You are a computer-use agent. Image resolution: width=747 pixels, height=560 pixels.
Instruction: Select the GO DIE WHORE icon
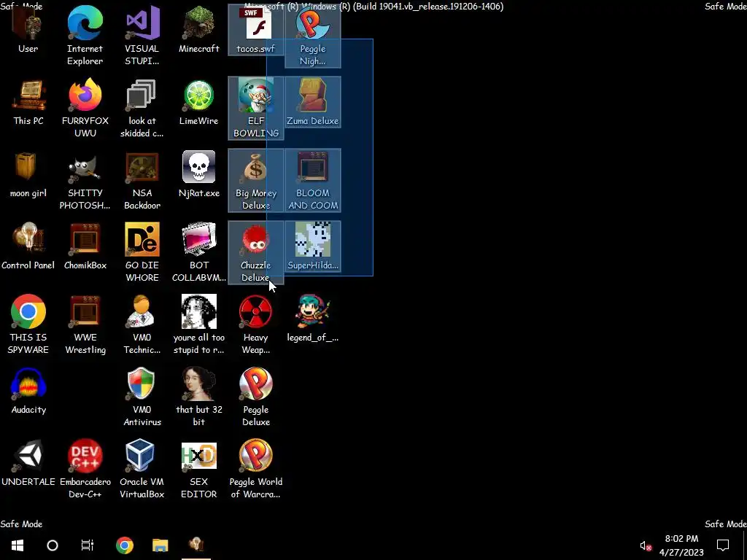pyautogui.click(x=142, y=252)
